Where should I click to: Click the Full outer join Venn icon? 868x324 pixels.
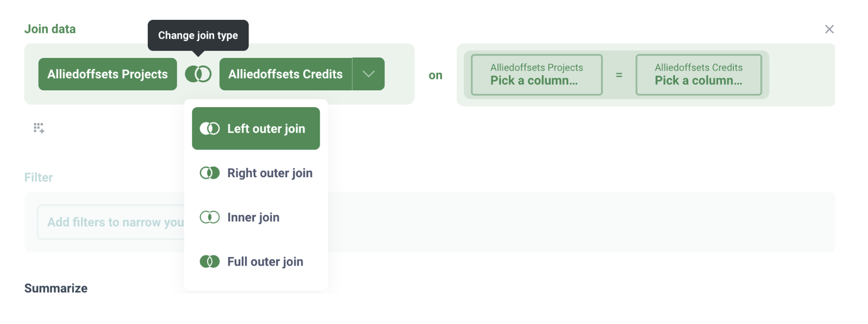point(209,261)
